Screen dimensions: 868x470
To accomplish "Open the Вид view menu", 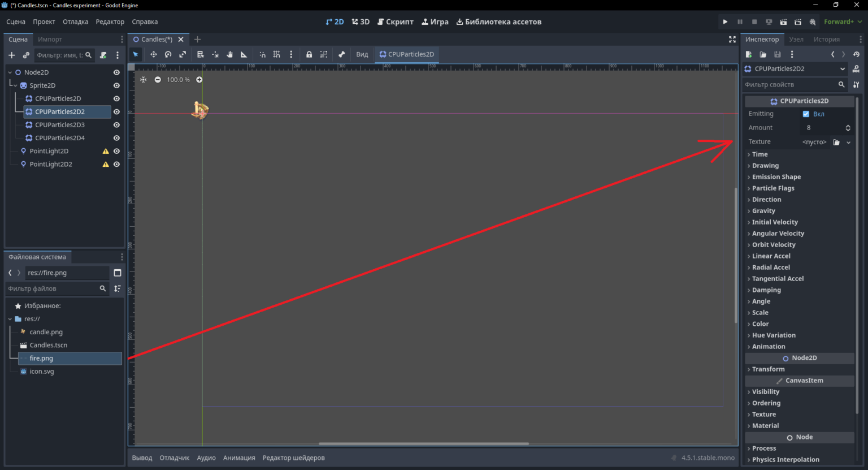I will [x=362, y=54].
